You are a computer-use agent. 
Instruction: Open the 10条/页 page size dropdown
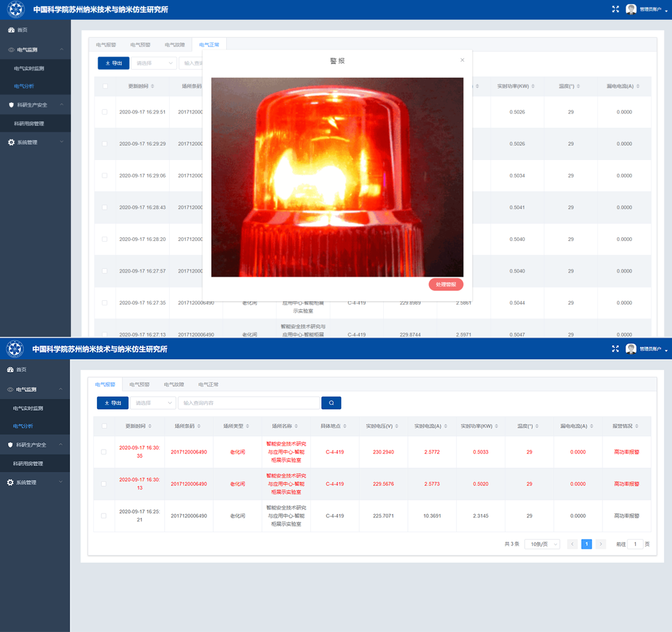coord(542,544)
